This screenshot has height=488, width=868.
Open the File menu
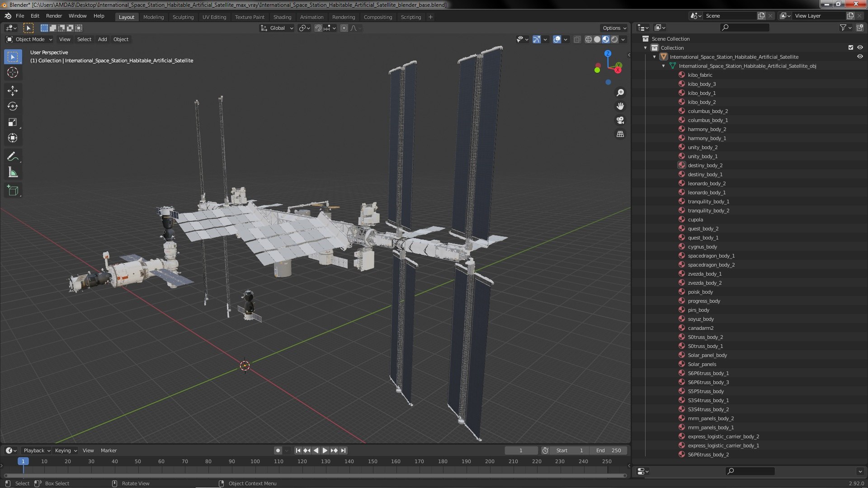[20, 16]
